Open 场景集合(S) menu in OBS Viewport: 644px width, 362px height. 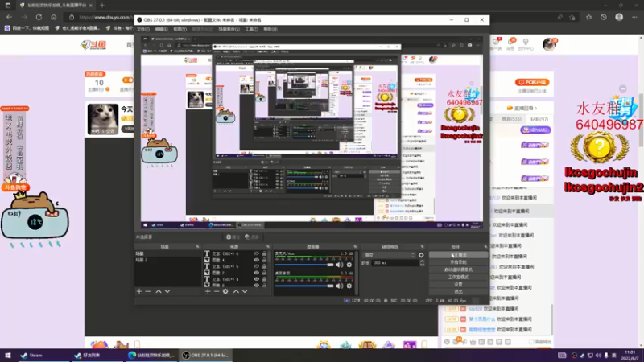point(229,29)
